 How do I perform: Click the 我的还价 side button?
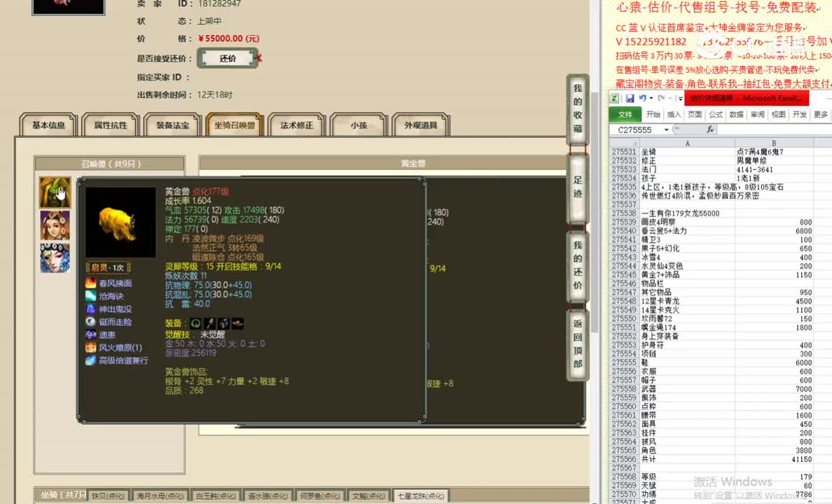[x=578, y=265]
